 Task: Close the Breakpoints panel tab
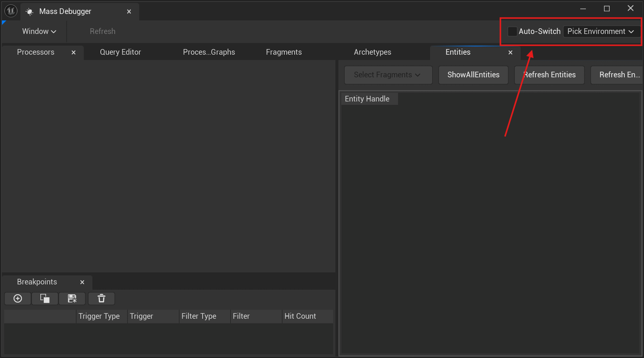(82, 282)
